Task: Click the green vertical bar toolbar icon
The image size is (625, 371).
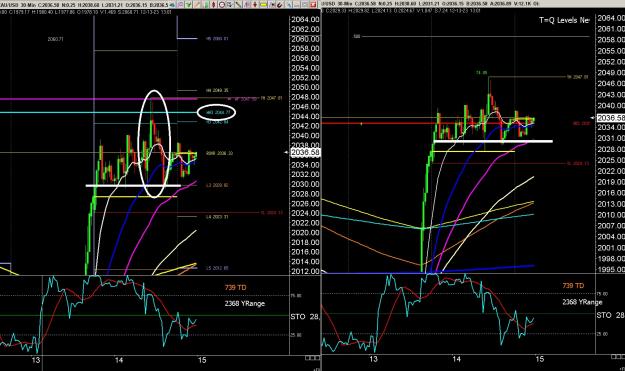Action: [206, 4]
